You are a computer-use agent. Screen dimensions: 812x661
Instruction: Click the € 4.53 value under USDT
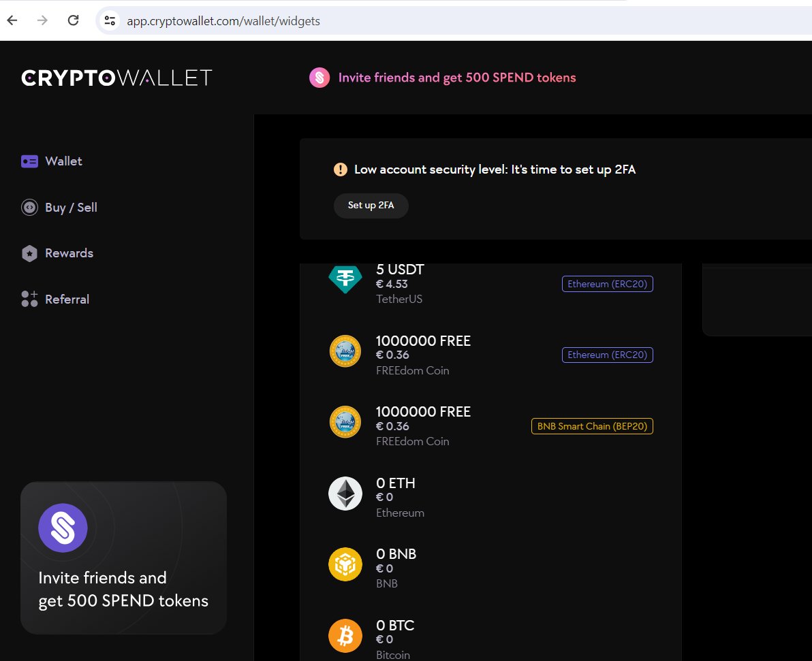click(392, 284)
